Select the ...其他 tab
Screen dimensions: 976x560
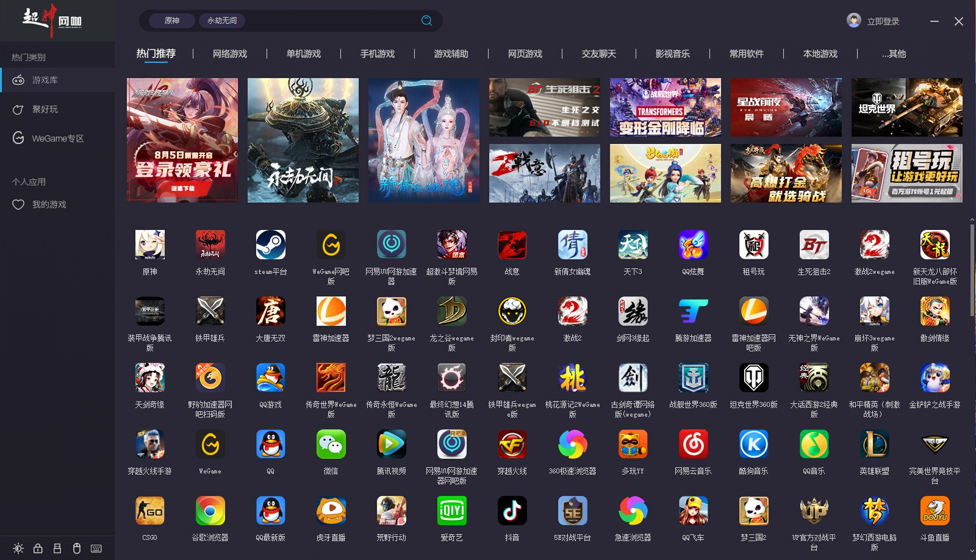click(x=894, y=54)
